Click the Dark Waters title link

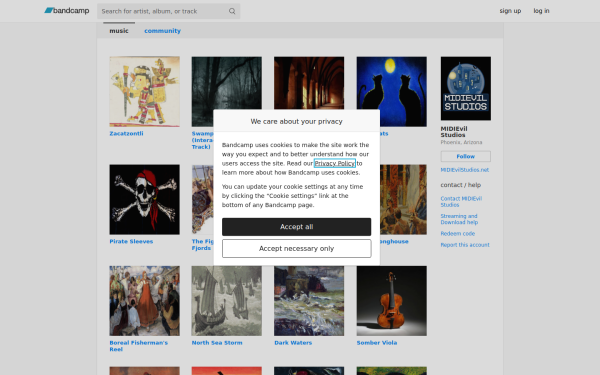point(293,343)
